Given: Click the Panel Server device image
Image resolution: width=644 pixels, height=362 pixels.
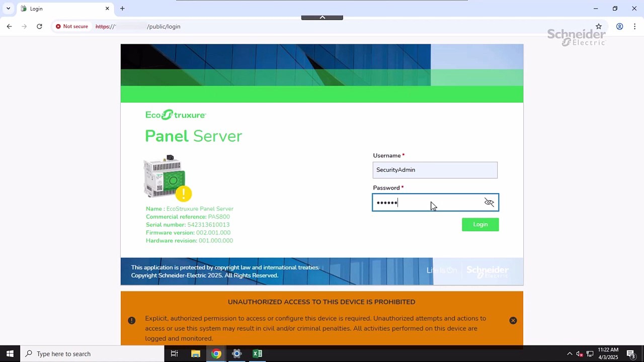Looking at the screenshot, I should pos(164,176).
